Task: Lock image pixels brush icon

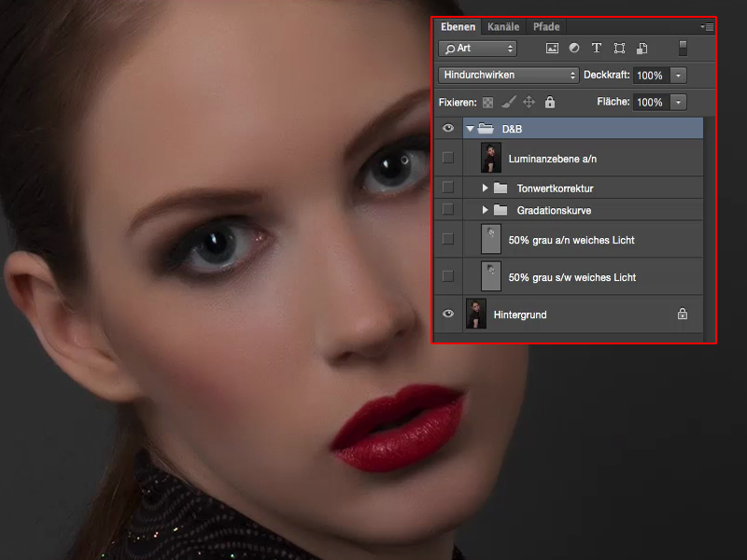Action: [x=508, y=102]
